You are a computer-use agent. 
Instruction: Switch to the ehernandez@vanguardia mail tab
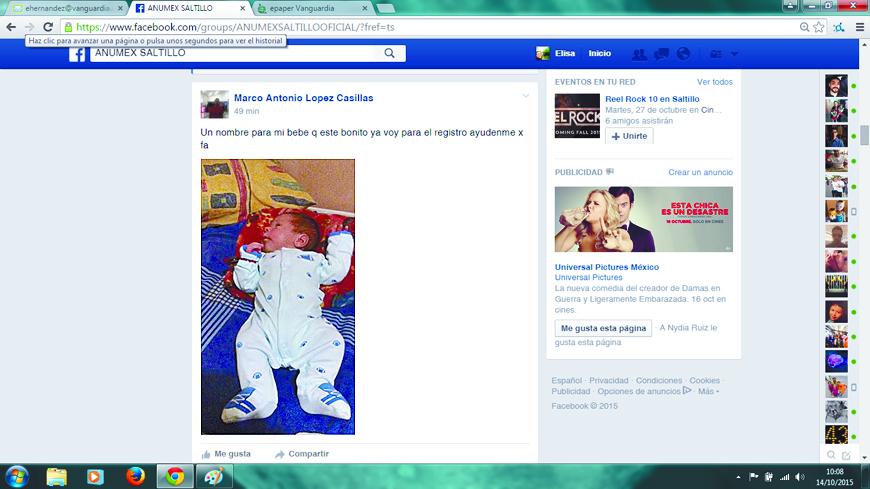pyautogui.click(x=62, y=8)
